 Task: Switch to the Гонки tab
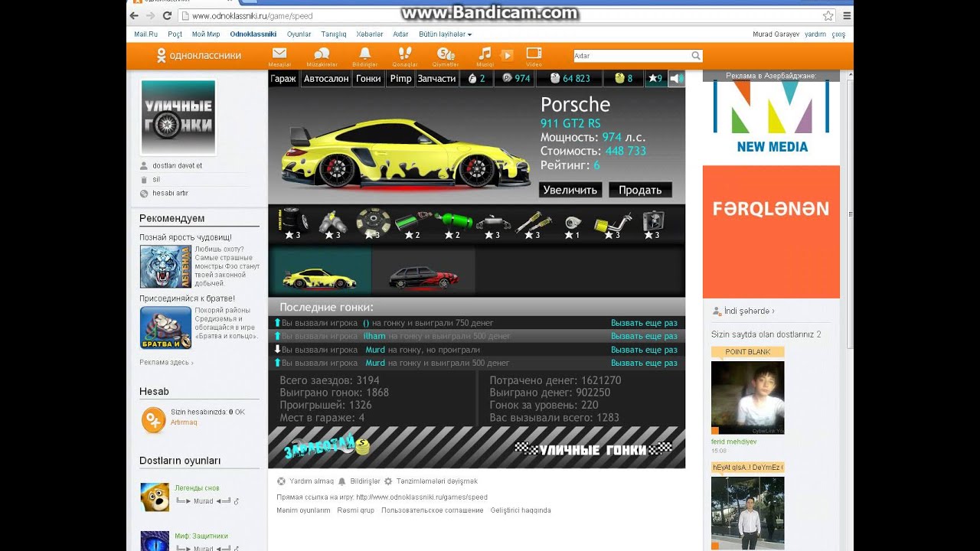[x=368, y=78]
